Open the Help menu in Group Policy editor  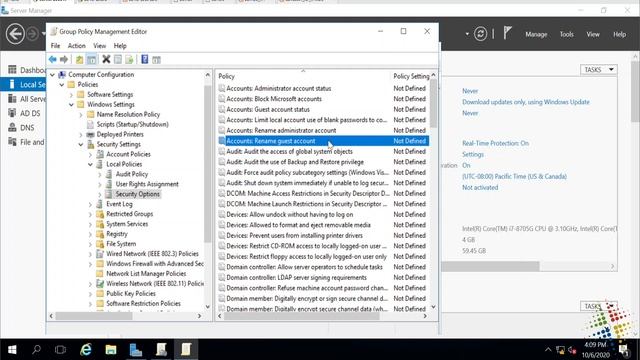(120, 46)
